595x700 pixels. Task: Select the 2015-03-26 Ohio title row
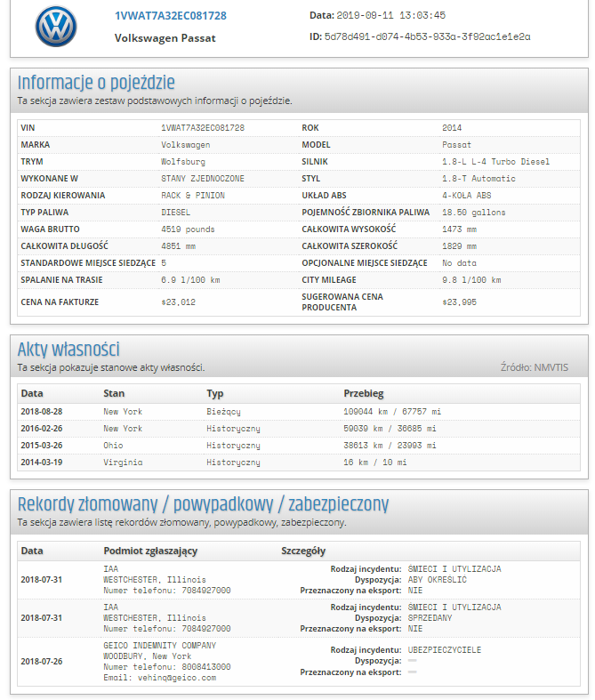click(299, 446)
